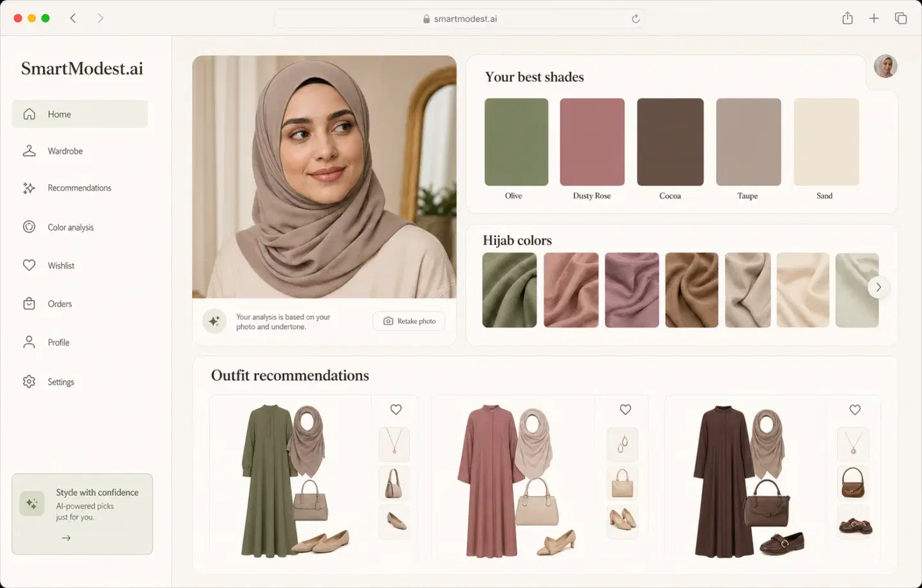
Task: Select the Sand shade swatch
Action: coord(827,142)
